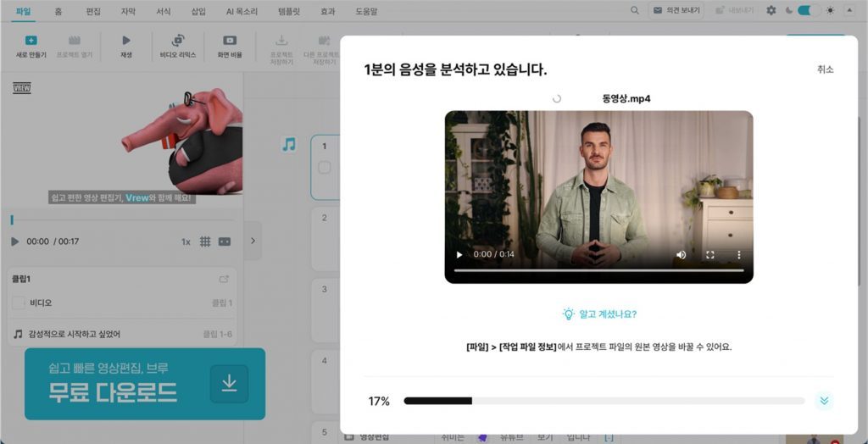Click the music note icon beside clip 1

288,145
